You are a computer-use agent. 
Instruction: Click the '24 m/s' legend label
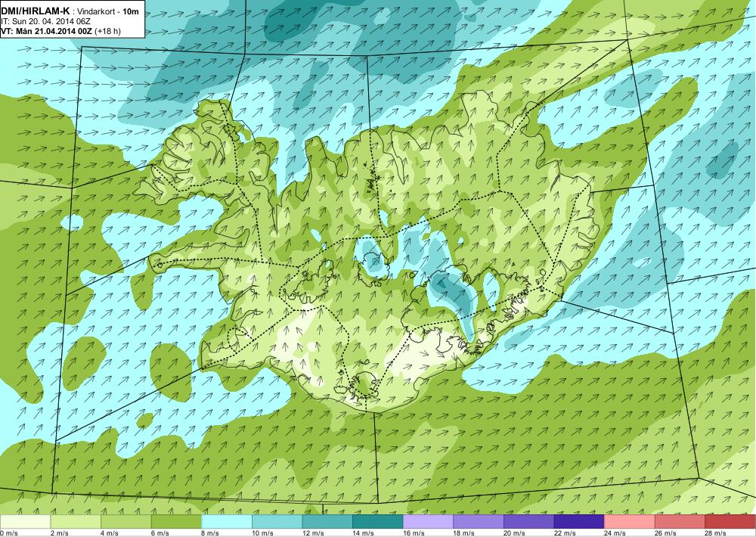point(615,533)
